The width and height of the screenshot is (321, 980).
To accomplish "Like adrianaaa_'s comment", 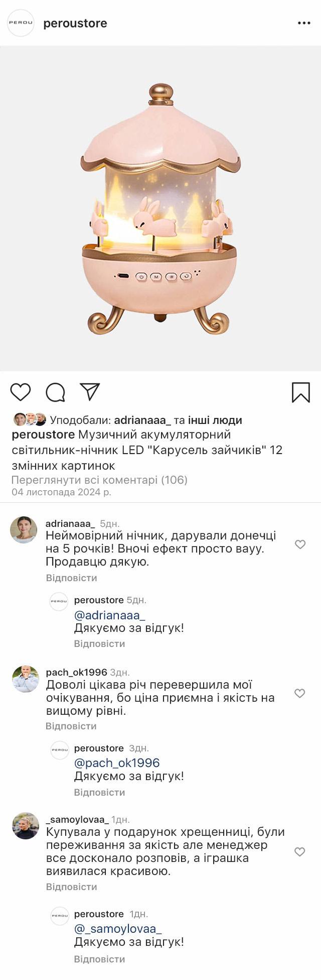I will pos(300,545).
